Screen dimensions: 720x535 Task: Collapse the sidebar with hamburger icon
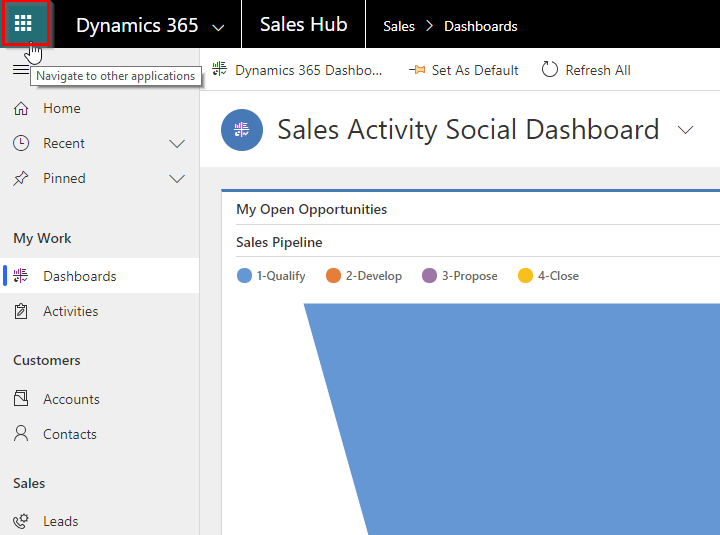[21, 70]
